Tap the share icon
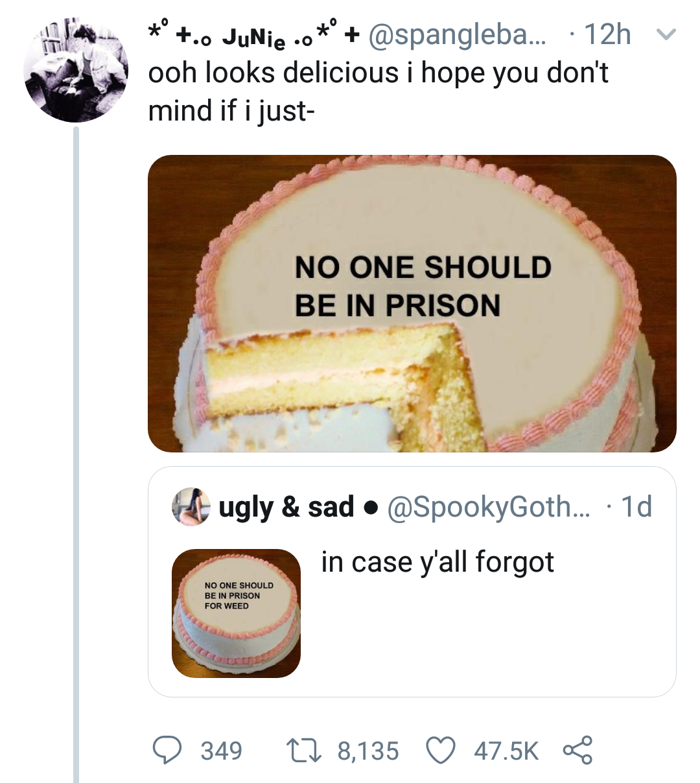Viewport: 700px width, 783px height. point(576,750)
